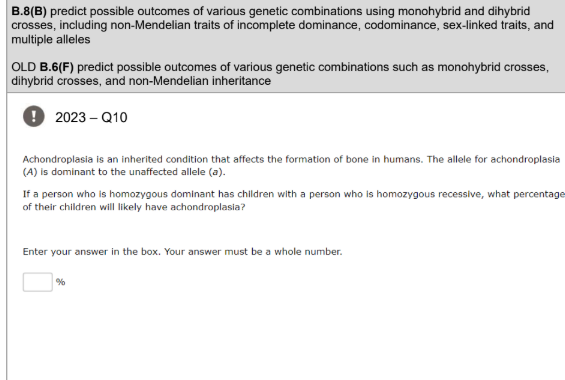Screen dimensions: 565x380
Task: Click the italic recessive allele symbol (a)
Action: tap(215, 172)
